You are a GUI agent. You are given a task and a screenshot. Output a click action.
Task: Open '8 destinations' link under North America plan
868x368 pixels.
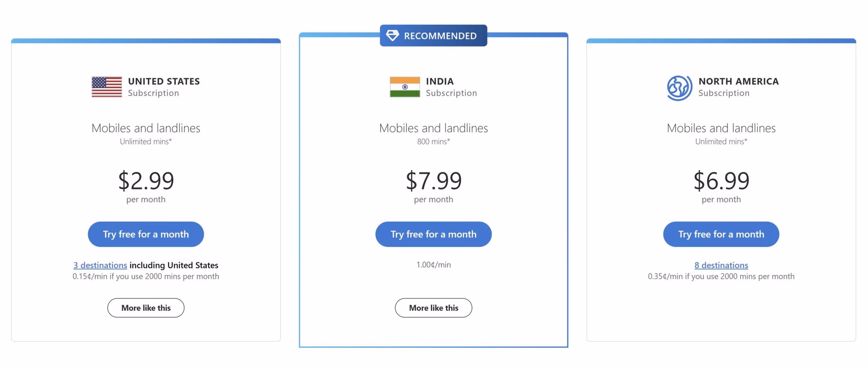click(x=721, y=265)
